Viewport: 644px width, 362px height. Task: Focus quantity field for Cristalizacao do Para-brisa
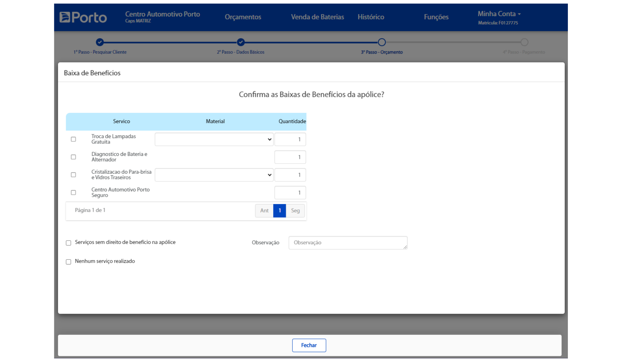click(x=290, y=175)
